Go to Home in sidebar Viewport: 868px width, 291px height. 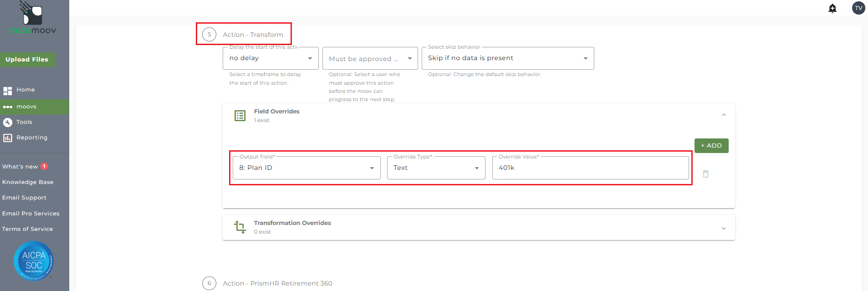26,90
